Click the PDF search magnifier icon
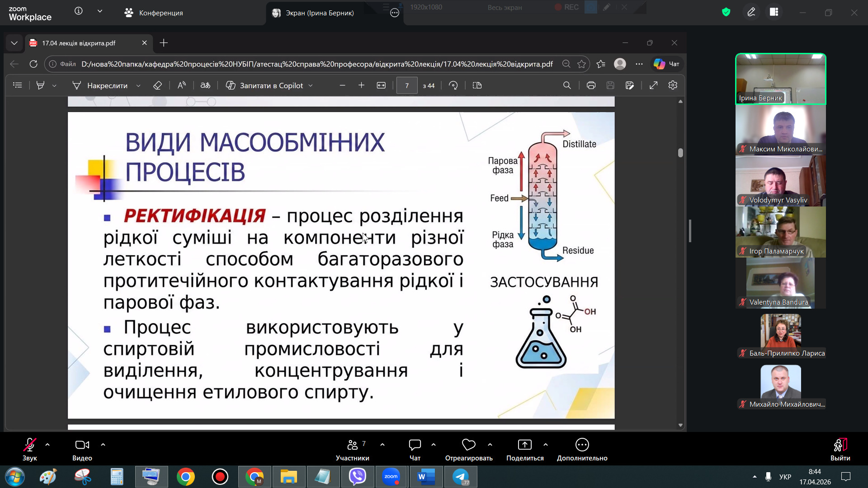The image size is (868, 488). point(567,85)
